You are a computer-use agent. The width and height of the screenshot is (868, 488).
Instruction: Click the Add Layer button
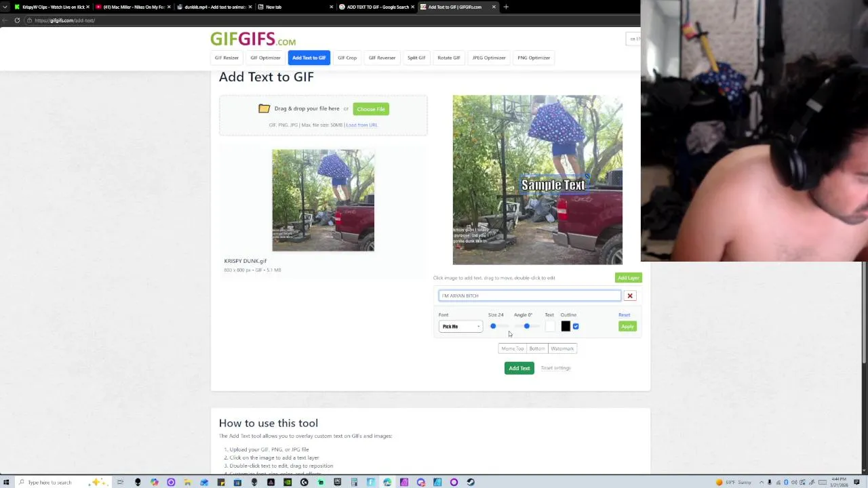coord(629,278)
